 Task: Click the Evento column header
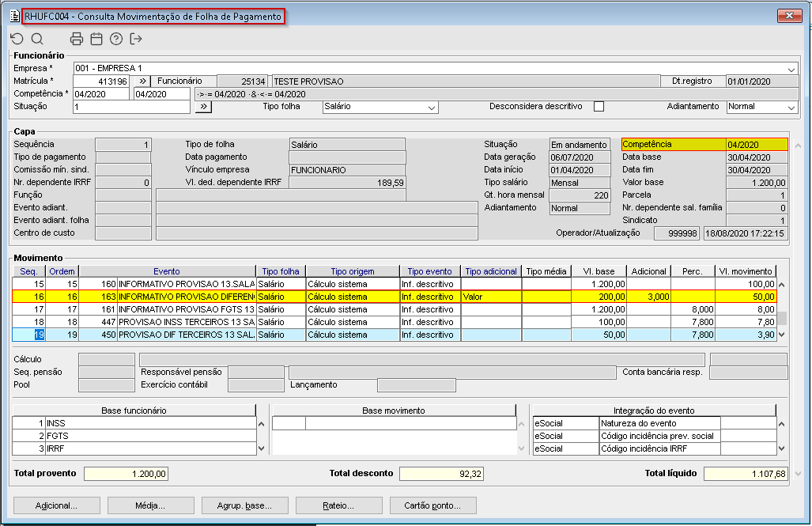tap(166, 271)
